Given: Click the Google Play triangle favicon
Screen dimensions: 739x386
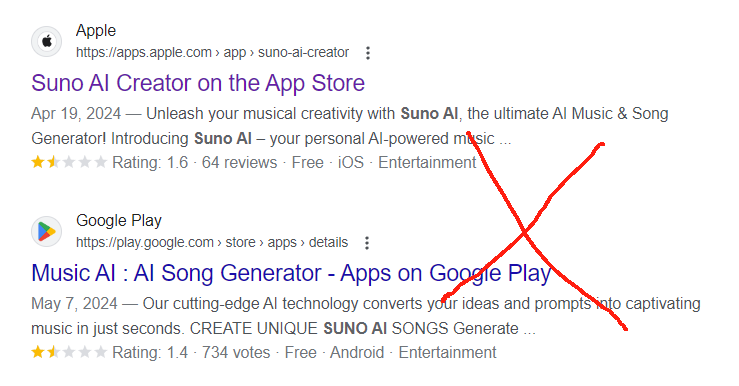Looking at the screenshot, I should 46,231.
